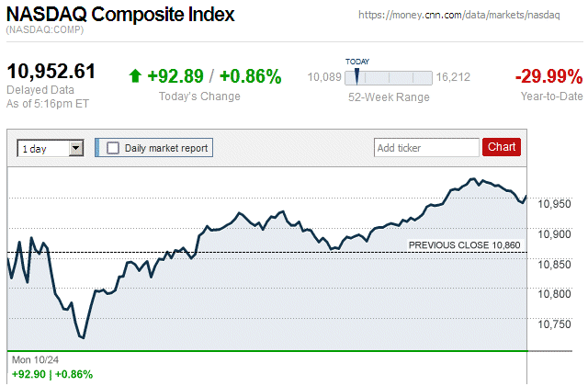588x386 pixels.
Task: Click the lowest trough of the price line
Action: pyautogui.click(x=83, y=337)
